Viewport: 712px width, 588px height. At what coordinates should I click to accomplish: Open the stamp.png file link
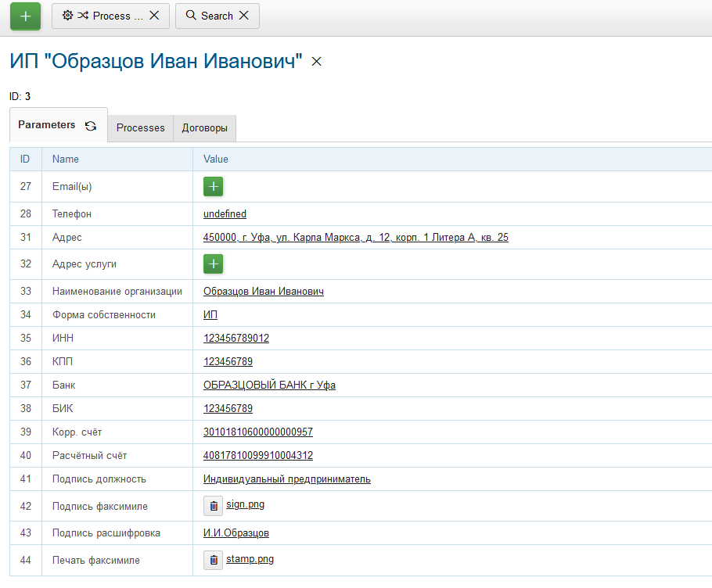(x=250, y=559)
